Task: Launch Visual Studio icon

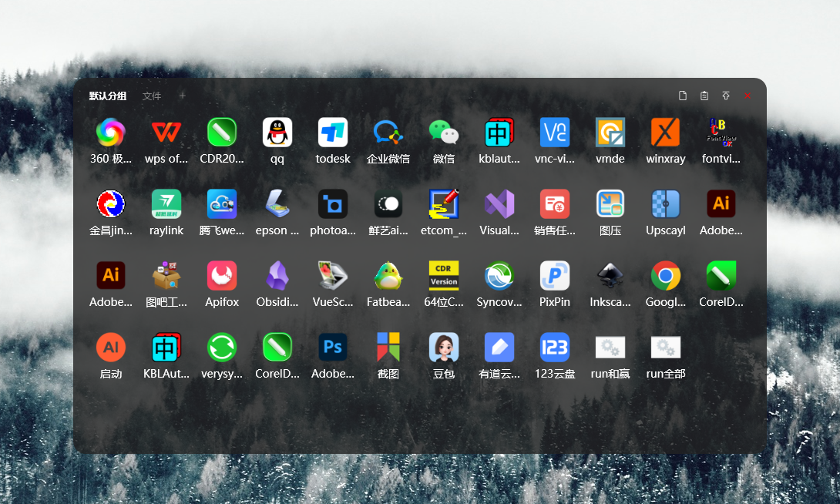Action: 499,204
